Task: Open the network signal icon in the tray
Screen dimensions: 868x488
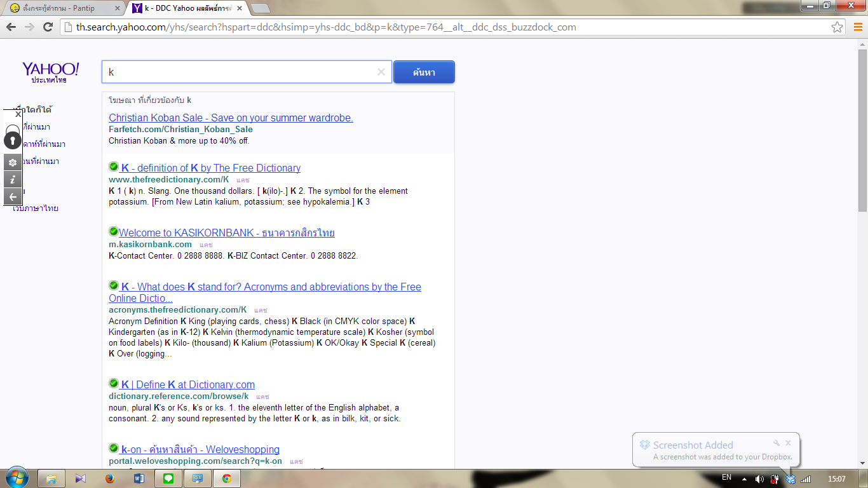Action: [806, 478]
